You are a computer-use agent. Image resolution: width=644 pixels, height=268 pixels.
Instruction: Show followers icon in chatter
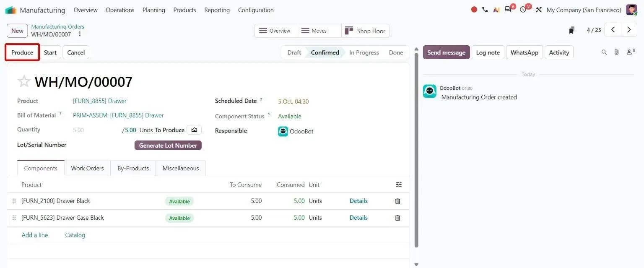pyautogui.click(x=631, y=52)
